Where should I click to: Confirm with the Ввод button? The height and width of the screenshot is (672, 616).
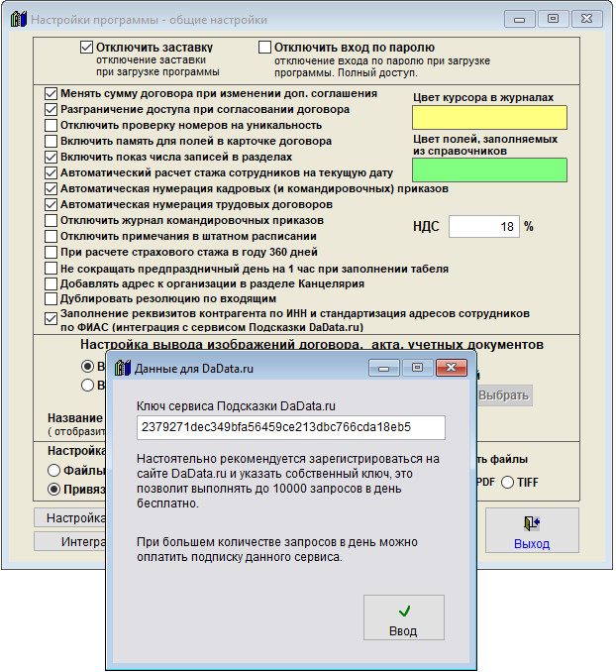coord(403,617)
